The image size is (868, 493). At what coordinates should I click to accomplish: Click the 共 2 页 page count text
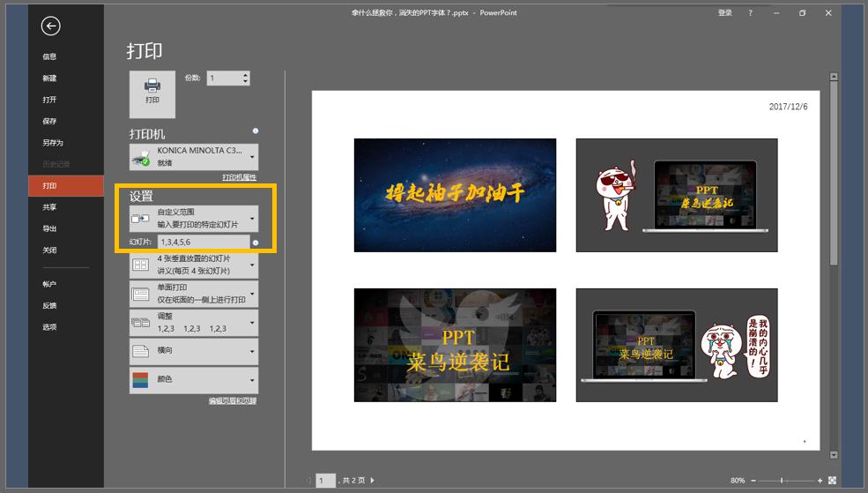[x=352, y=481]
